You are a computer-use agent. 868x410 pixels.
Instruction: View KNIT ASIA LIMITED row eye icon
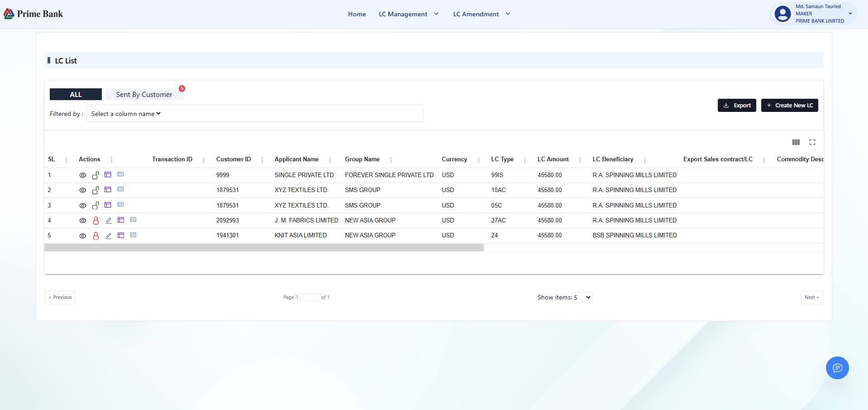coord(82,236)
